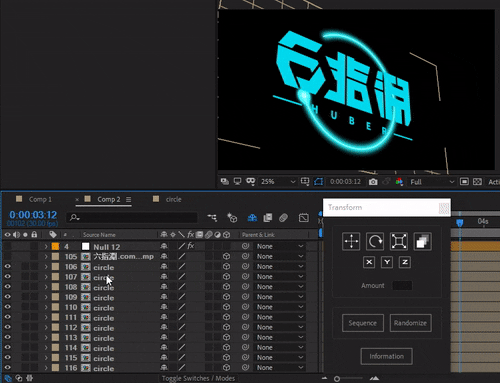Image resolution: width=500 pixels, height=383 pixels.
Task: Expand layer 113 circle properties
Action: pyautogui.click(x=46, y=337)
